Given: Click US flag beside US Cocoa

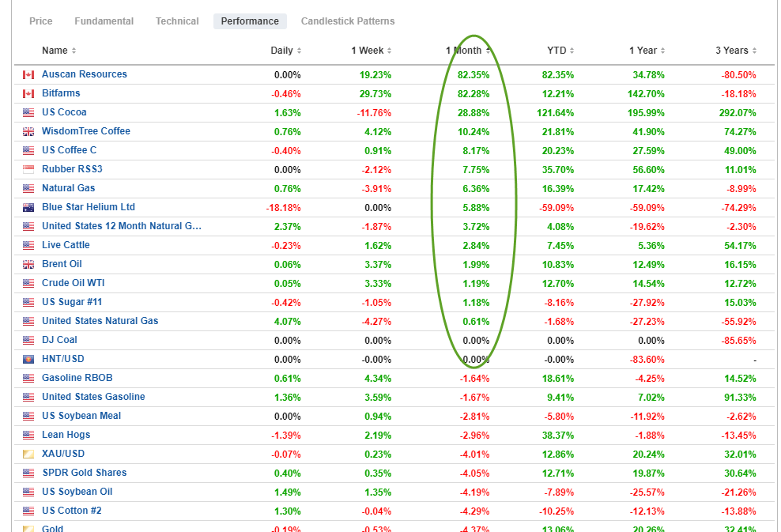Looking at the screenshot, I should coord(28,112).
